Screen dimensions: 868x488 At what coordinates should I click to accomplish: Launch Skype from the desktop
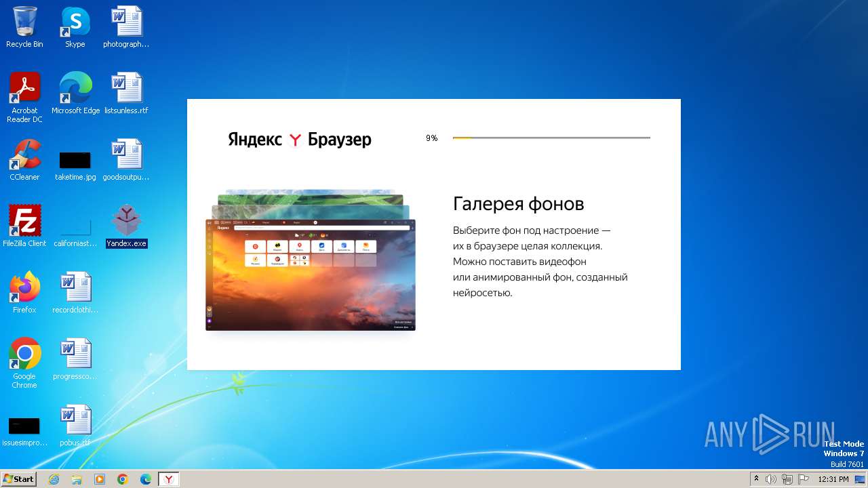pos(75,27)
